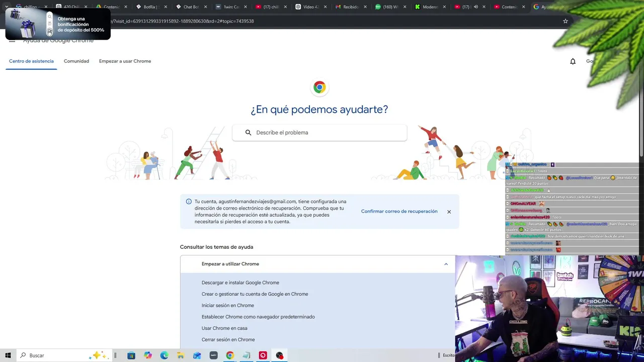Open the notepad-style app in taskbar
Image resolution: width=644 pixels, height=362 pixels.
[x=247, y=355]
